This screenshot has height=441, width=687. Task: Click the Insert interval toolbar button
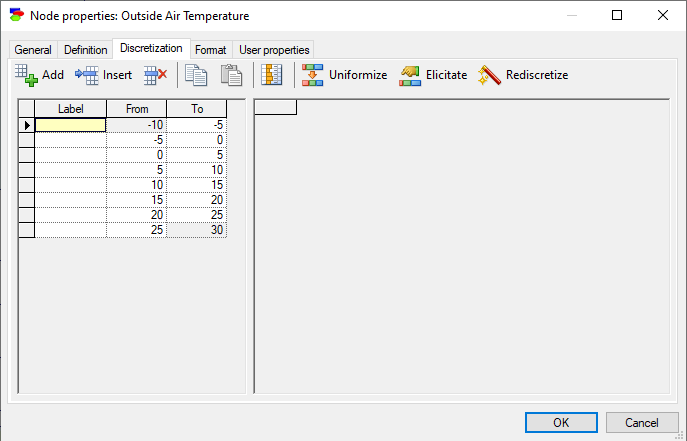click(103, 75)
